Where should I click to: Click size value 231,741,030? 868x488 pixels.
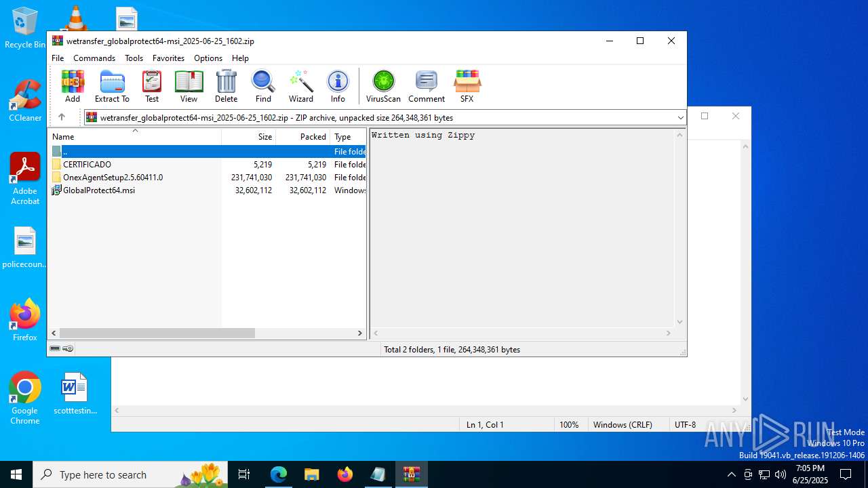pyautogui.click(x=252, y=178)
